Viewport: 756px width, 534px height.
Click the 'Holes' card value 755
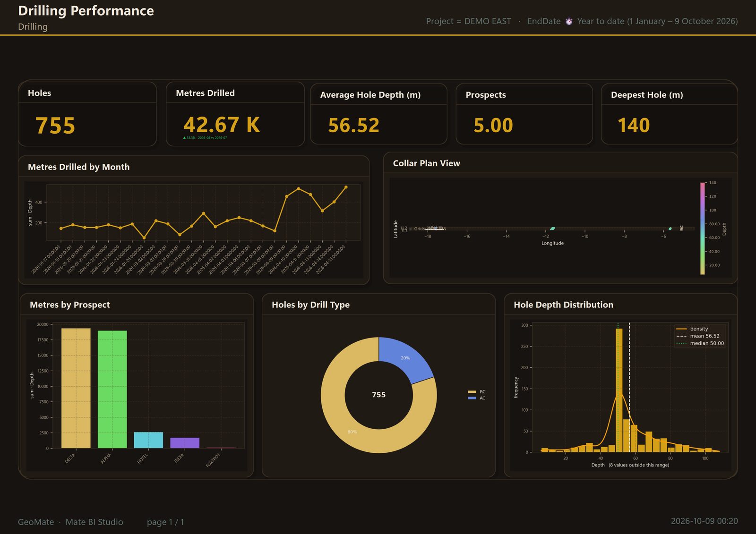(55, 126)
